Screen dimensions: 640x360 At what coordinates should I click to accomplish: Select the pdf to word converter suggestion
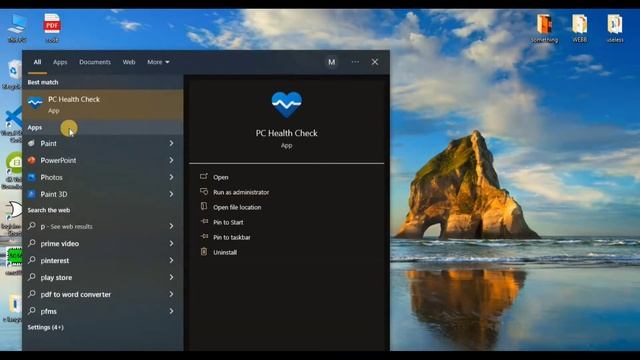click(103, 294)
